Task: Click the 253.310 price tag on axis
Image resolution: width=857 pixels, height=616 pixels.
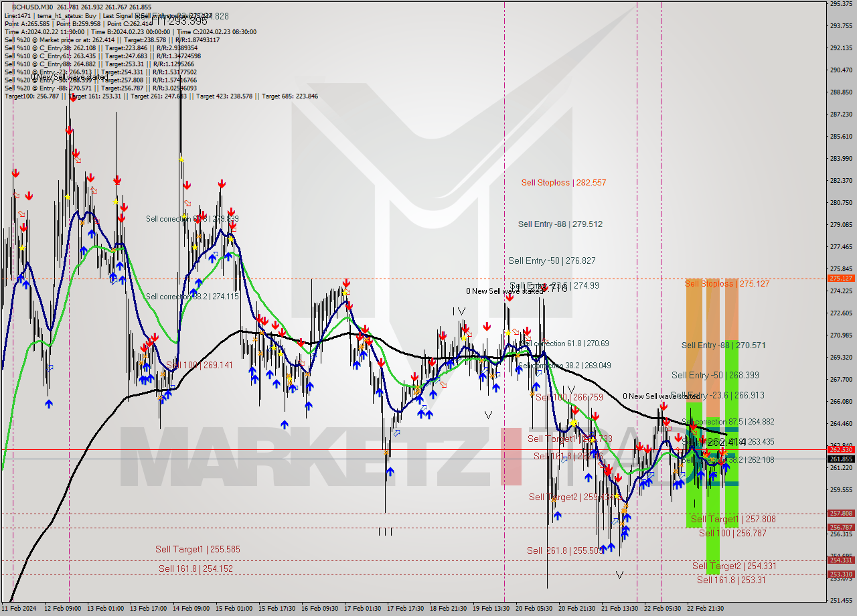Action: 841,574
